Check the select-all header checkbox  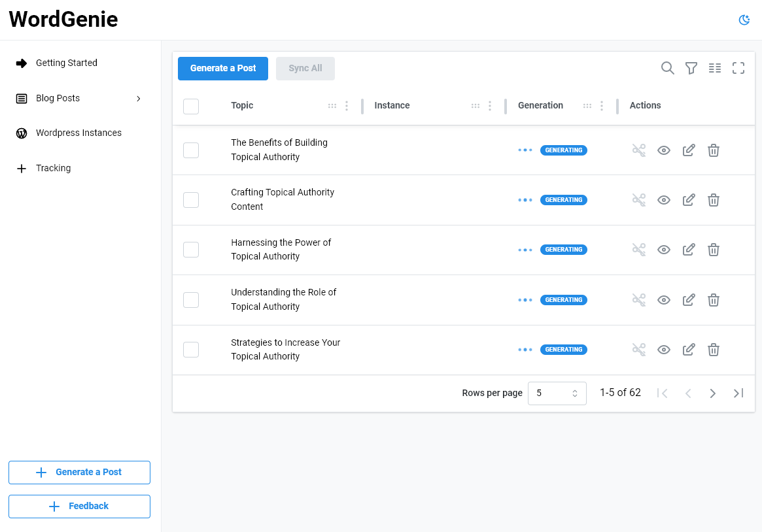pos(191,106)
